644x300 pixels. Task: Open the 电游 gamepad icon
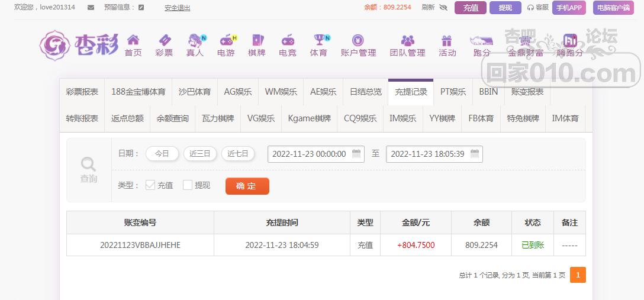[226, 40]
